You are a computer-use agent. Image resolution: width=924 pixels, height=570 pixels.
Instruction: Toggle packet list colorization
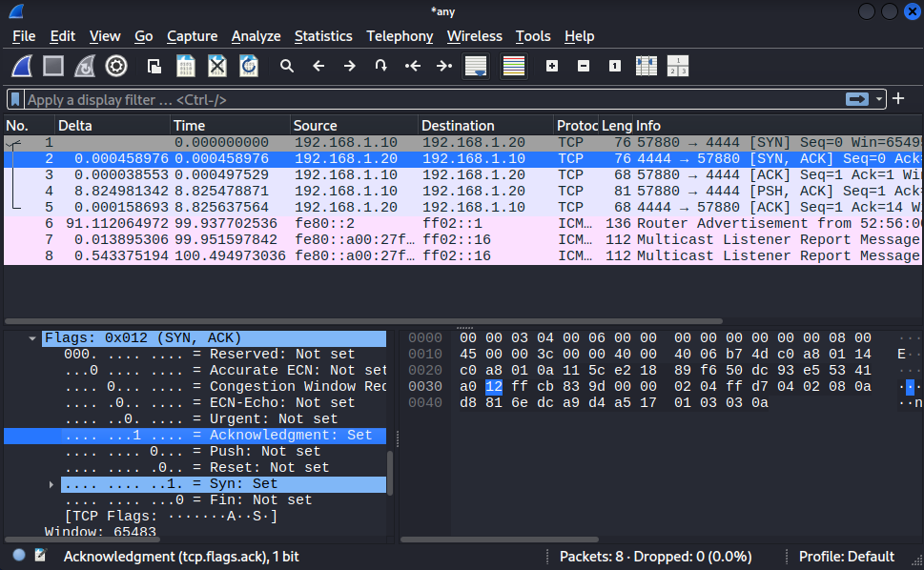pos(514,66)
